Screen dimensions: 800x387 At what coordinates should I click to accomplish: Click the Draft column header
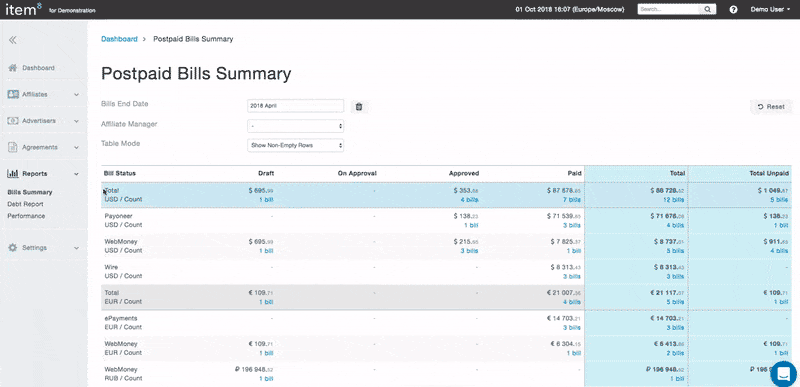click(x=266, y=173)
